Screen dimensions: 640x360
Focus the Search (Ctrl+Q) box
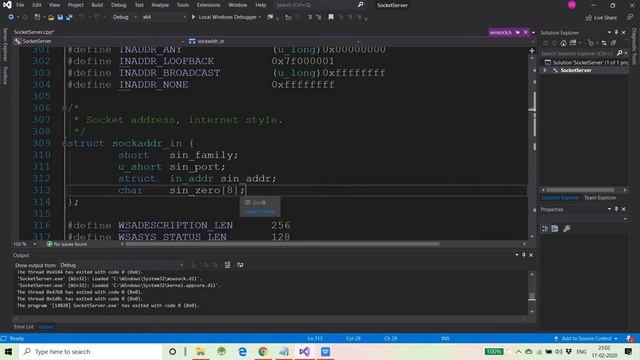[x=319, y=5]
